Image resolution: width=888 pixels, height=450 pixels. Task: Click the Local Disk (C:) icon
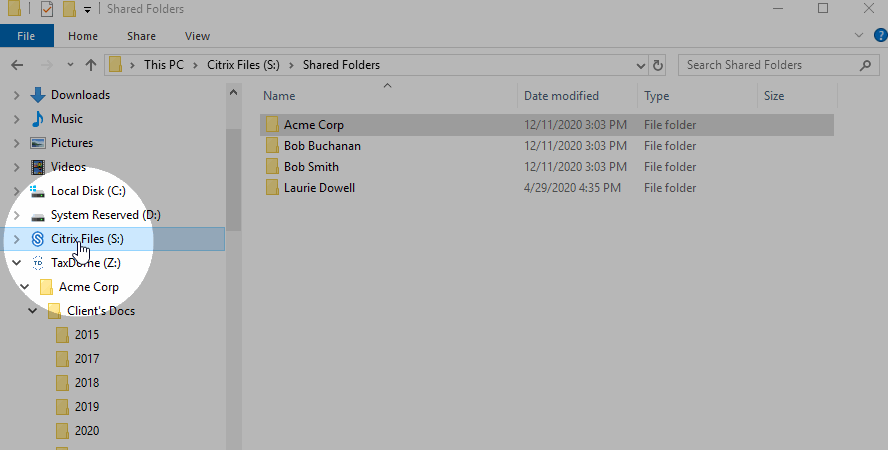pos(38,191)
